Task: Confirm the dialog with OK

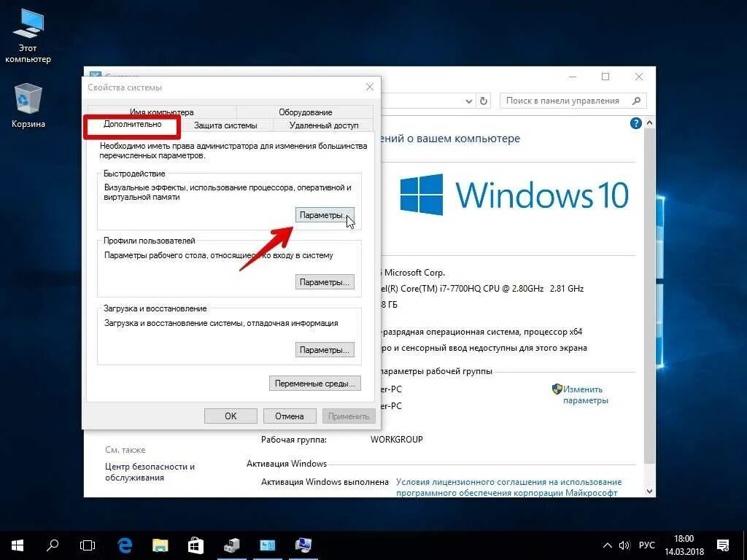Action: (231, 416)
